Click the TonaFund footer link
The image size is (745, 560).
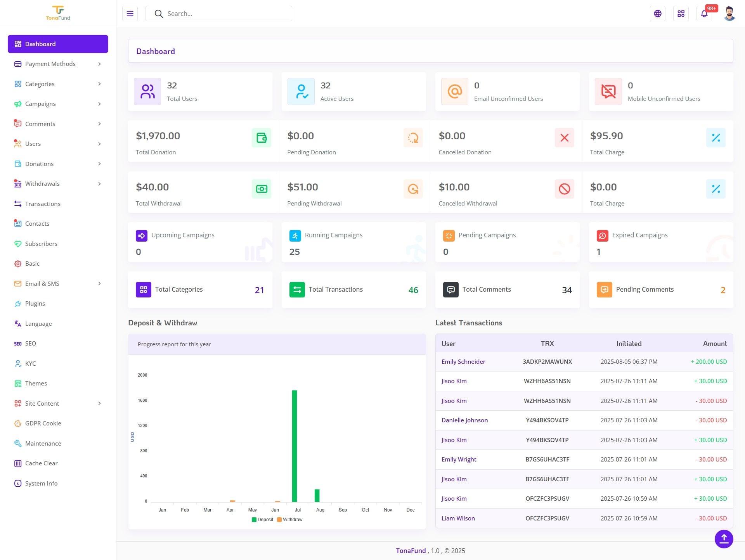[411, 551]
